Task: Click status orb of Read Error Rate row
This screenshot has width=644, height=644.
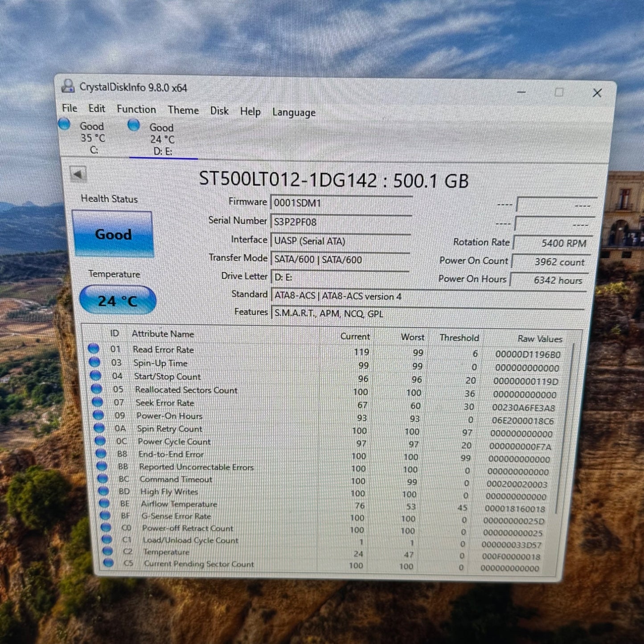Action: (x=94, y=349)
